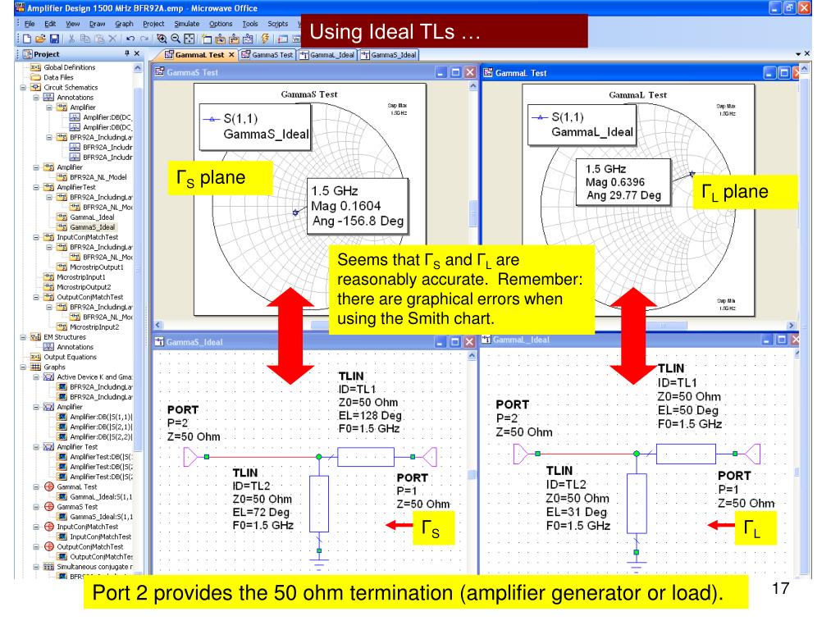Screen dimensions: 840x630
Task: Click the Graphs grid icon in project tree
Action: coord(36,367)
